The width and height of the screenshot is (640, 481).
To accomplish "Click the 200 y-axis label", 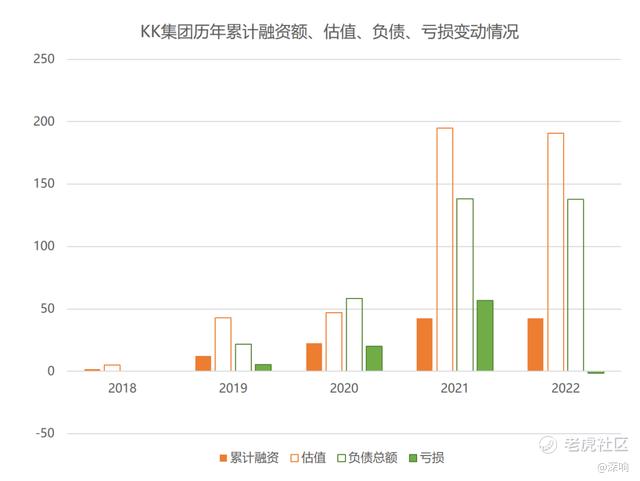I will point(44,122).
